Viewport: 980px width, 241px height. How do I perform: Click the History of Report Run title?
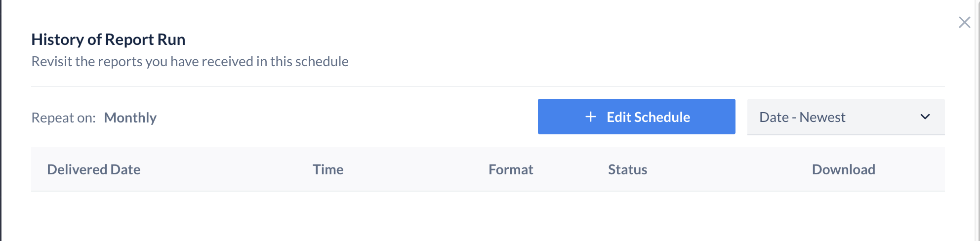[x=108, y=40]
